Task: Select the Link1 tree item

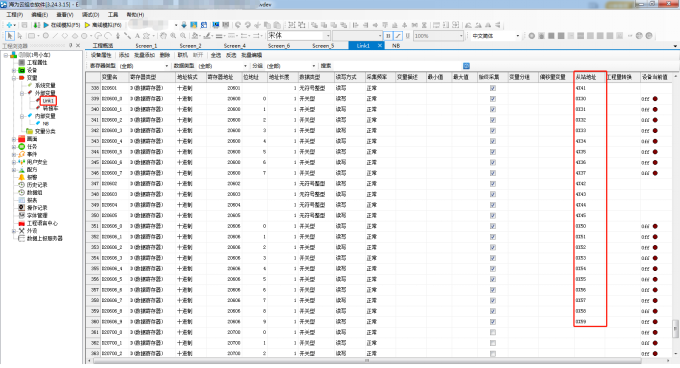Action: [x=48, y=101]
